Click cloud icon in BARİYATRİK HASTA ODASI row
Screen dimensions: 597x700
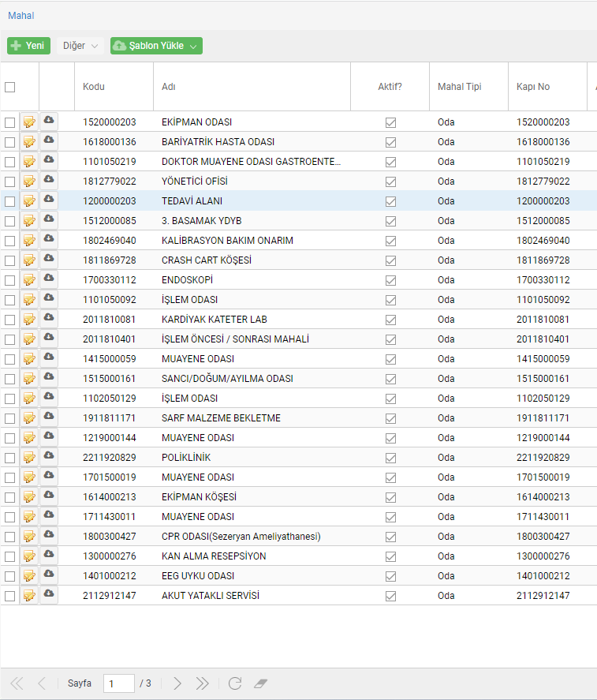tap(49, 140)
